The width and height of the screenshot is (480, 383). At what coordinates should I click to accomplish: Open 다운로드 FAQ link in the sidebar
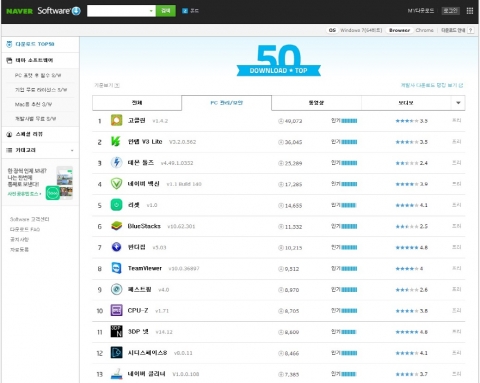click(x=25, y=229)
